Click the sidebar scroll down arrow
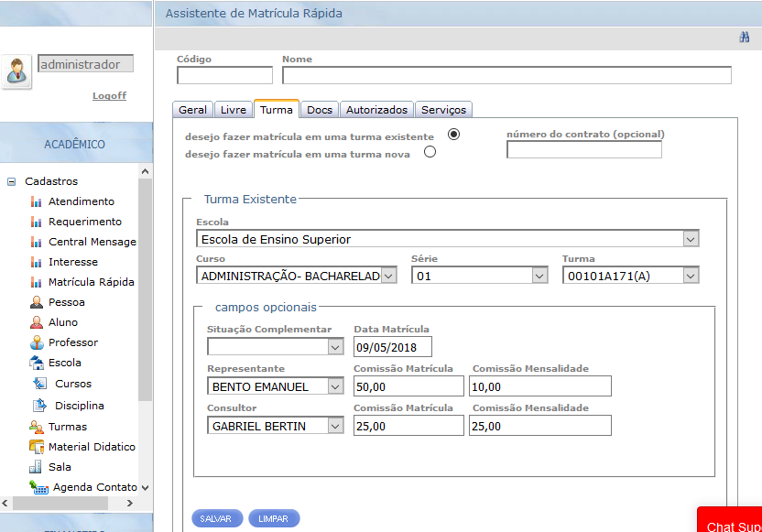Image resolution: width=762 pixels, height=532 pixels. [145, 487]
